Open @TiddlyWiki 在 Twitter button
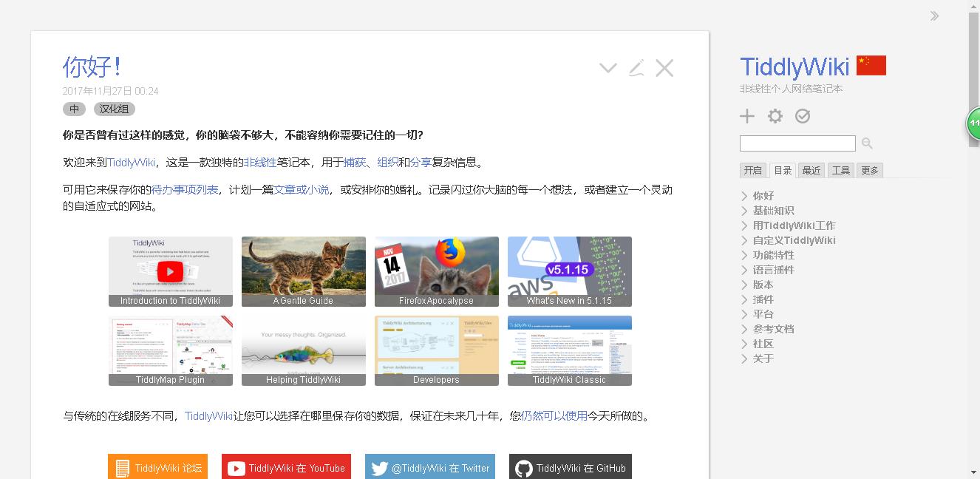The width and height of the screenshot is (980, 479). tap(430, 466)
